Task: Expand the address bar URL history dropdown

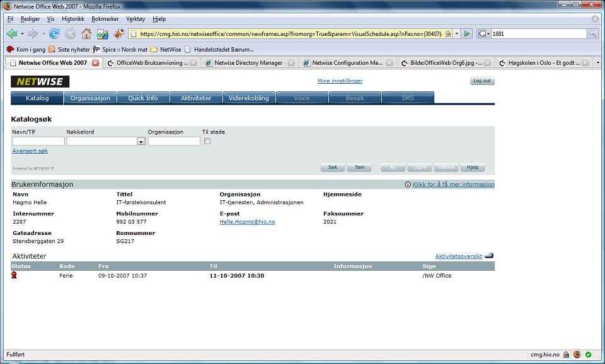Action: click(457, 34)
